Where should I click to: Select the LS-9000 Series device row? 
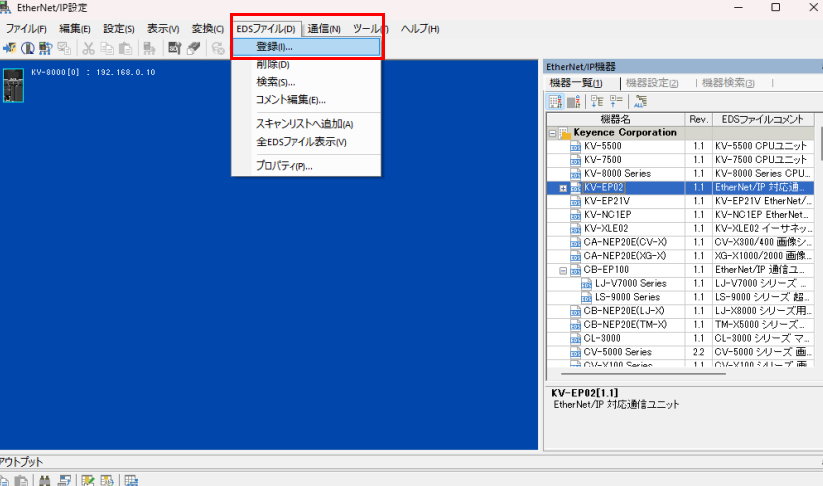(x=681, y=297)
